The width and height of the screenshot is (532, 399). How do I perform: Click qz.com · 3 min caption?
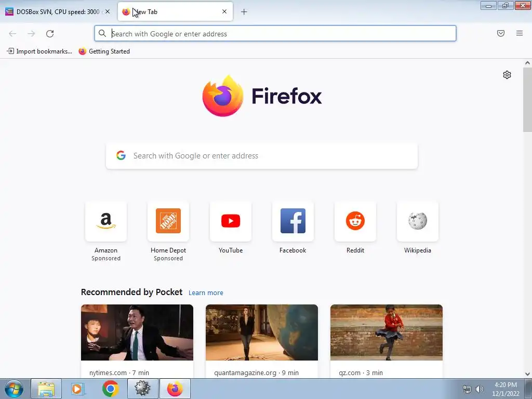[x=361, y=373]
